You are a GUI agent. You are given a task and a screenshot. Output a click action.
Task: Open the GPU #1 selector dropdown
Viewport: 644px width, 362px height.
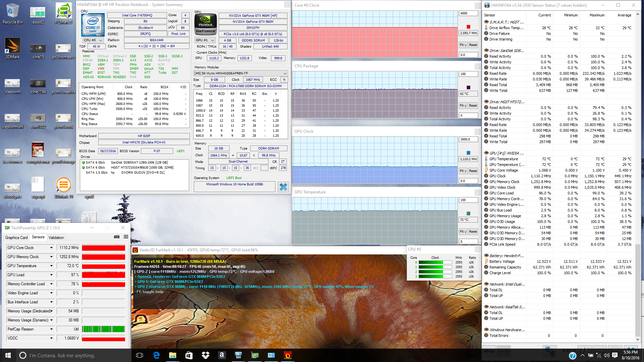coord(205,40)
